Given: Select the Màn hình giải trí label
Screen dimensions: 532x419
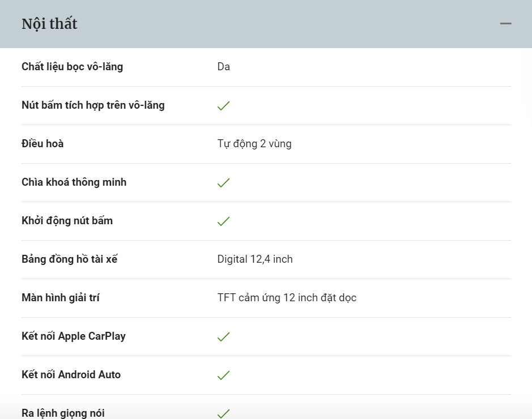Looking at the screenshot, I should pyautogui.click(x=61, y=298).
